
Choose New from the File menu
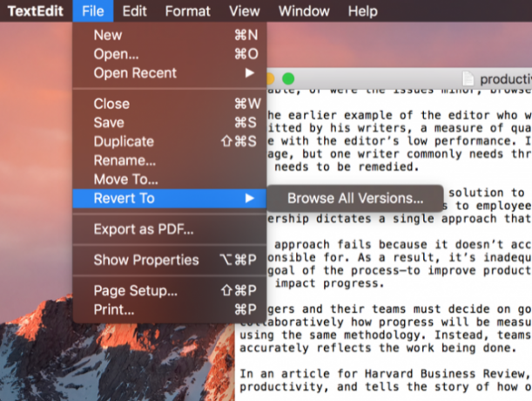click(169, 35)
